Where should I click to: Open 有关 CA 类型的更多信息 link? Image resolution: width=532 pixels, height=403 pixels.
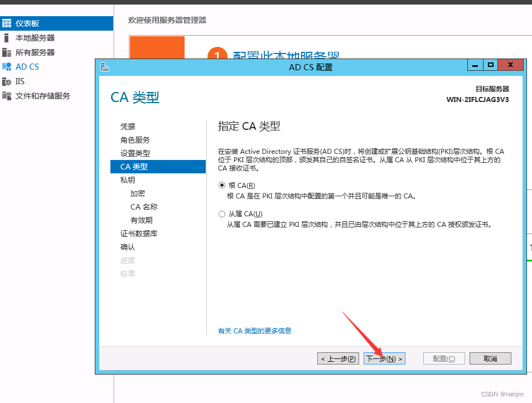click(254, 331)
